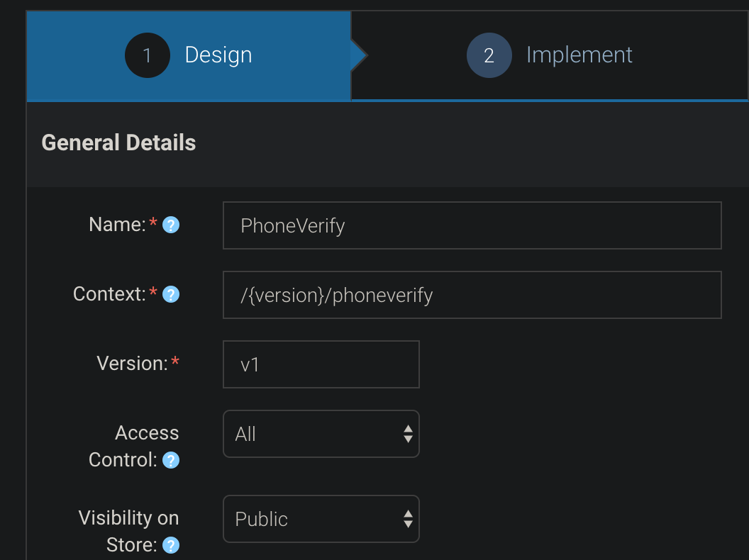Click the Context field label
749x560 pixels.
pyautogui.click(x=110, y=293)
